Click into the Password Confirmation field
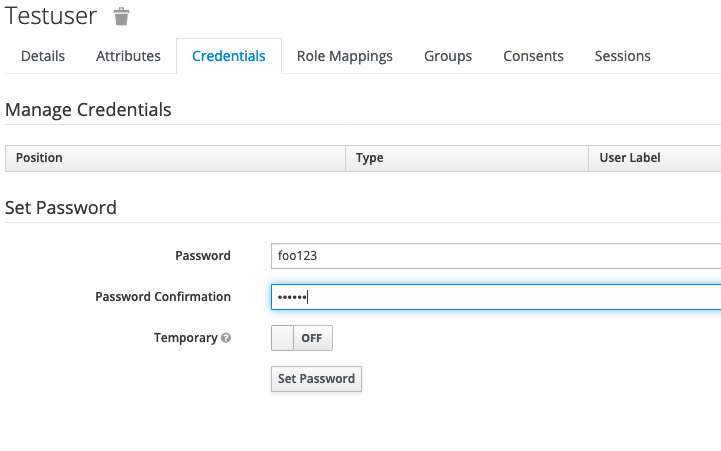The image size is (721, 451). [495, 297]
